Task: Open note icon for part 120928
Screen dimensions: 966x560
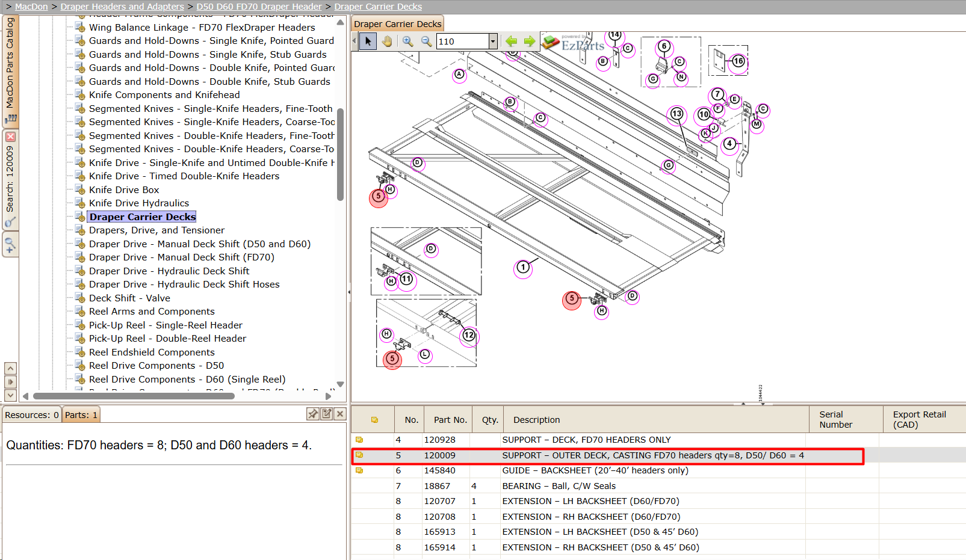Action: [x=359, y=440]
